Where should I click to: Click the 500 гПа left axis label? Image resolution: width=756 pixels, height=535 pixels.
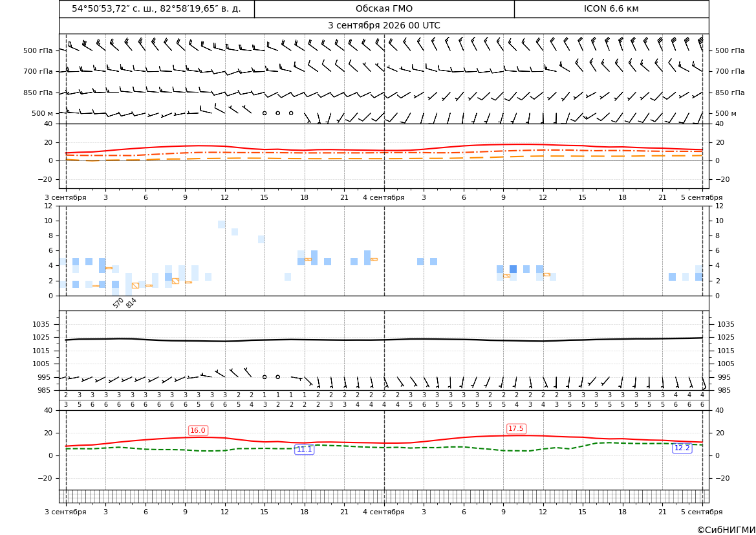tap(38, 50)
